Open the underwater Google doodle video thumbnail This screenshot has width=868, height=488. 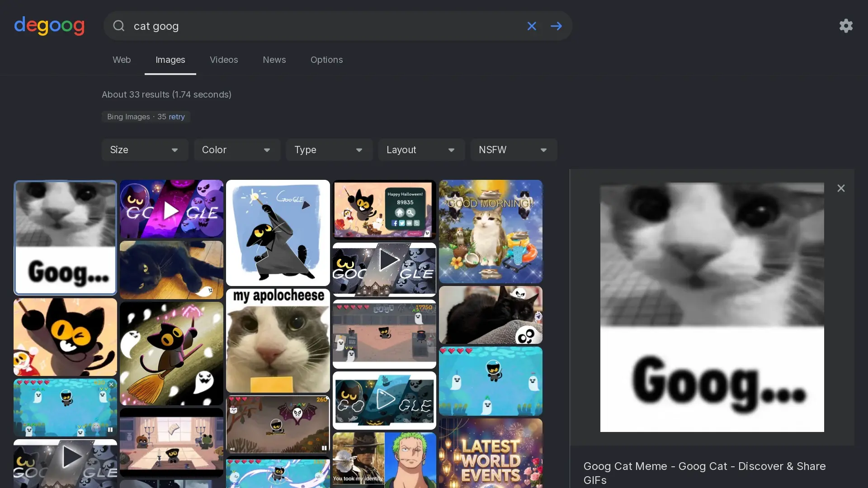coord(384,400)
